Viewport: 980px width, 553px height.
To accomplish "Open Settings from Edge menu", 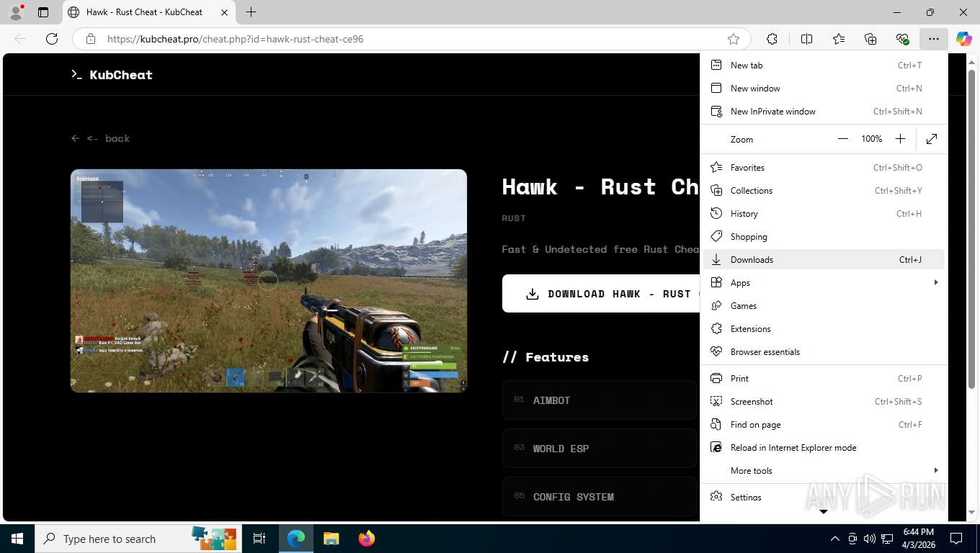I will [824, 497].
